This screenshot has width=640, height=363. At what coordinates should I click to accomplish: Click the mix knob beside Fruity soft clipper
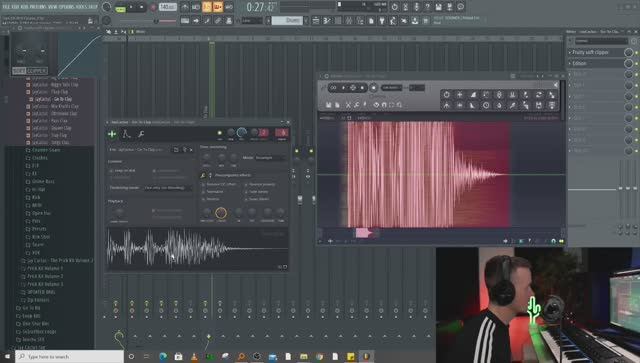click(x=628, y=52)
